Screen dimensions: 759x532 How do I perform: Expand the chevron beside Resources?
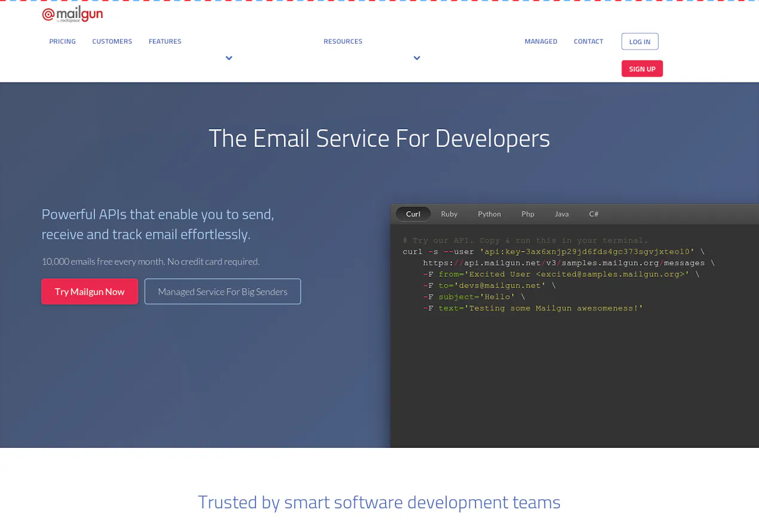pos(417,58)
